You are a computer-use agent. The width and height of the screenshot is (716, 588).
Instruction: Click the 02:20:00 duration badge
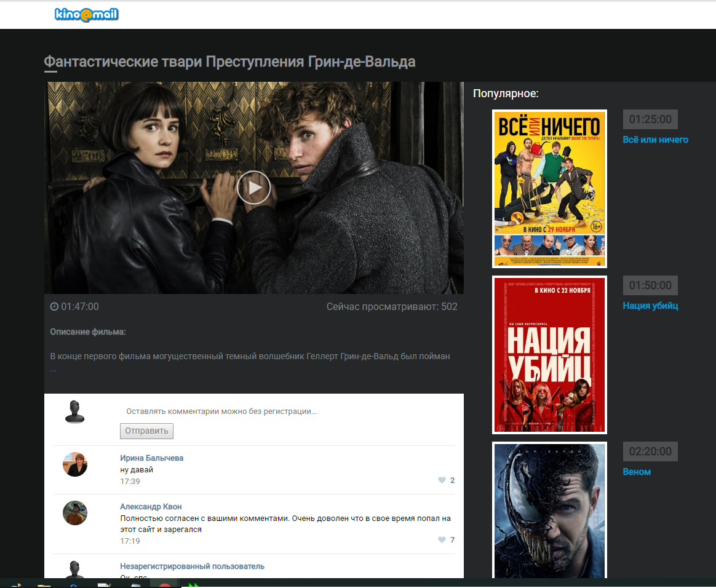pos(650,451)
